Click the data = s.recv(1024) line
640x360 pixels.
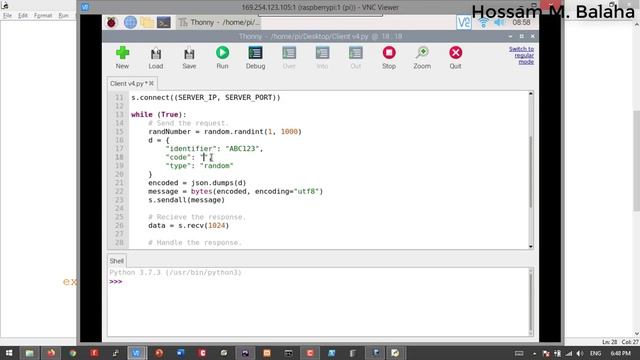189,225
